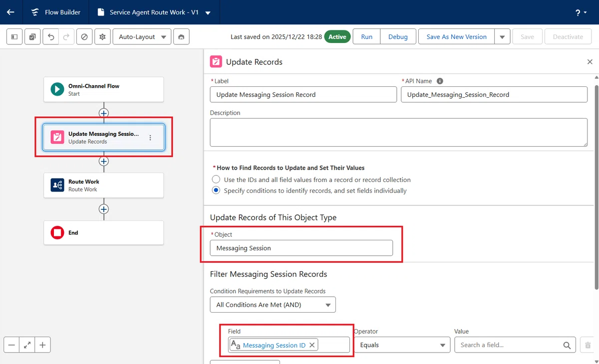Click the Text type icon in Field pill
Screen dimensions: 599x364
click(236, 345)
